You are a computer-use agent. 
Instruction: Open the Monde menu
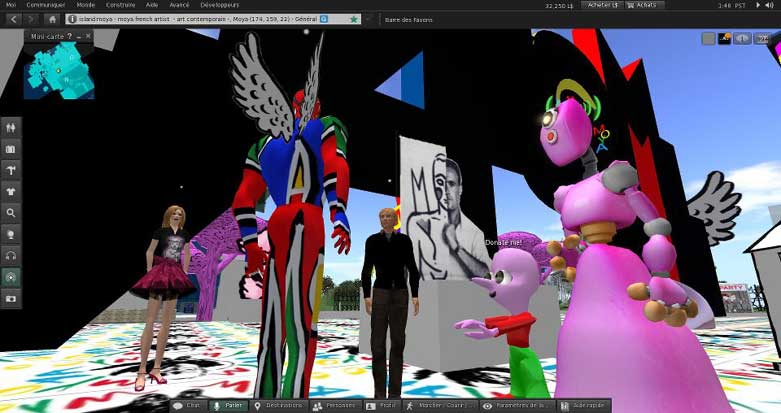(x=86, y=5)
